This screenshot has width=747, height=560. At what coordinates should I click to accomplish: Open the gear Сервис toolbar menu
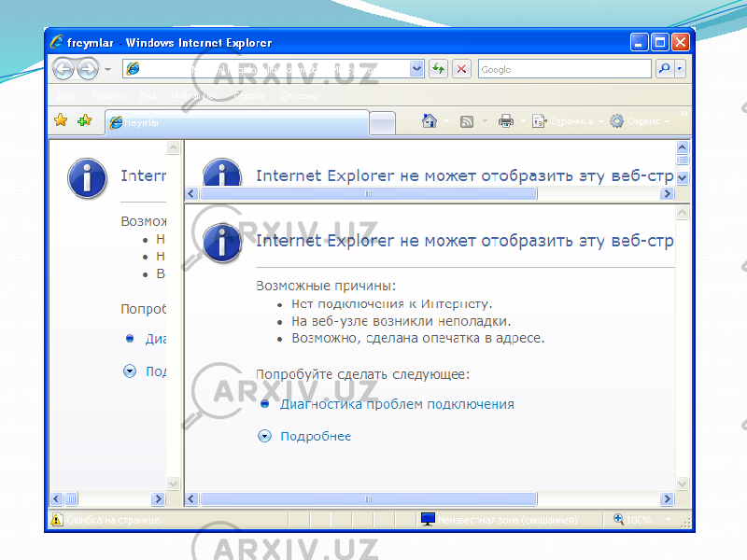pyautogui.click(x=640, y=121)
